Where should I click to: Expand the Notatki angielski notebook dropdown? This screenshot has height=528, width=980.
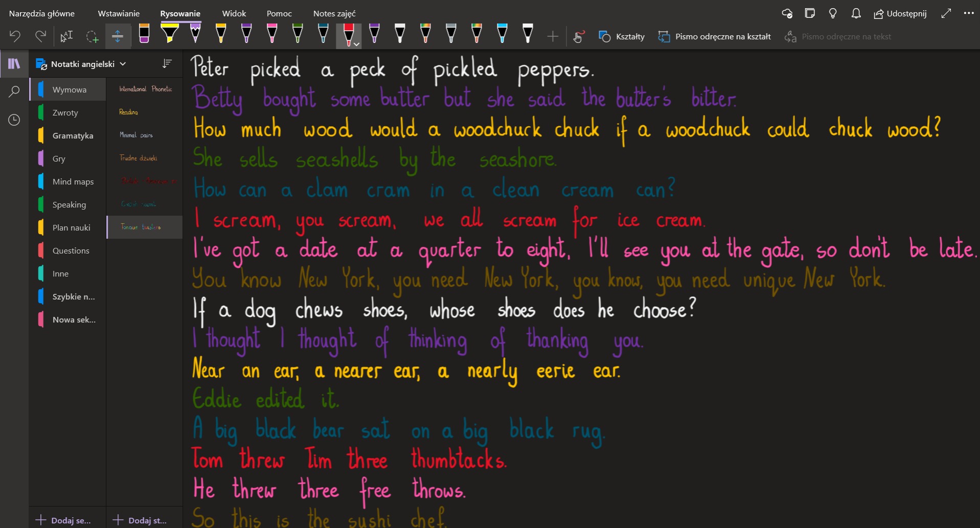(x=123, y=64)
